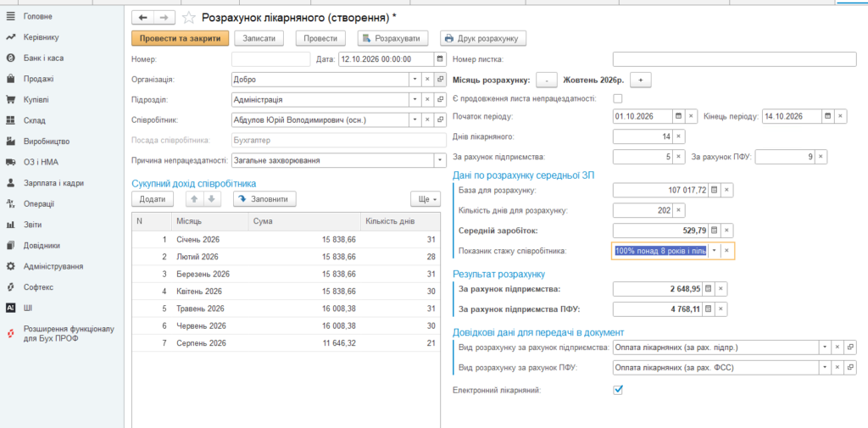Open calculator for База для розрахунку
Viewport: 868px width, 428px height.
714,190
